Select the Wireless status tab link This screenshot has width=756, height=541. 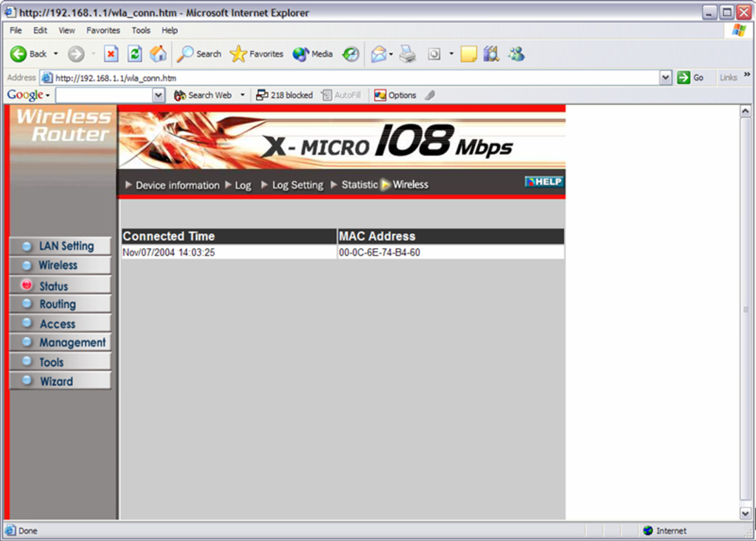click(410, 185)
